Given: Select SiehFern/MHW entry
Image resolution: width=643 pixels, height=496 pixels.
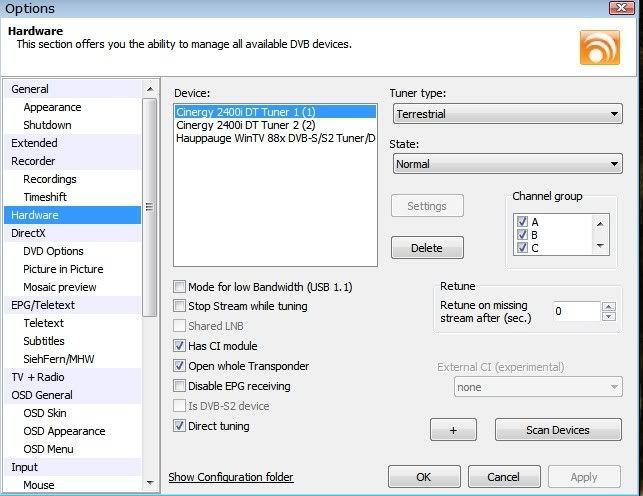Looking at the screenshot, I should click(59, 359).
